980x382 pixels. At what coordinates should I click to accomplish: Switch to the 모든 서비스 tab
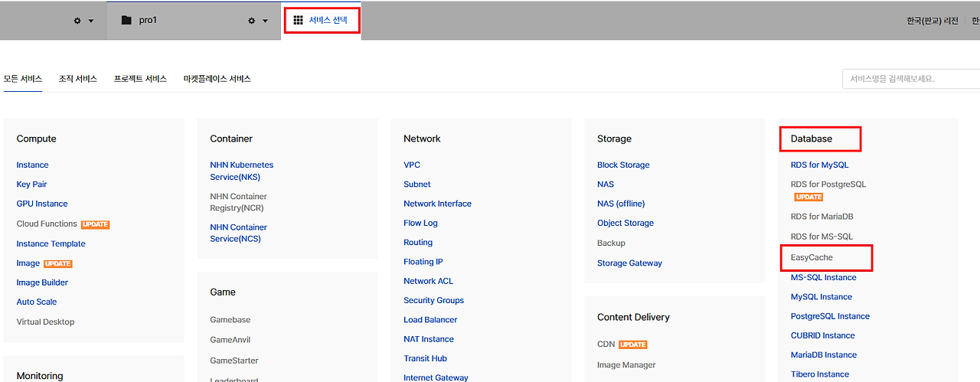coord(23,79)
